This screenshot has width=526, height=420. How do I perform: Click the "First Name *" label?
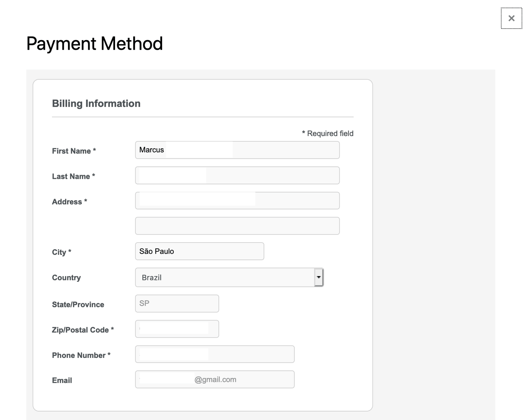(x=74, y=151)
